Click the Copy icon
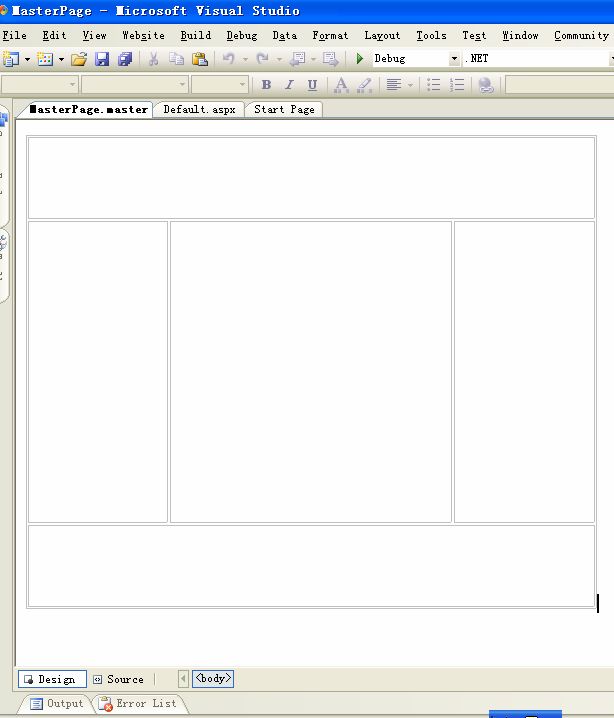 pyautogui.click(x=176, y=59)
